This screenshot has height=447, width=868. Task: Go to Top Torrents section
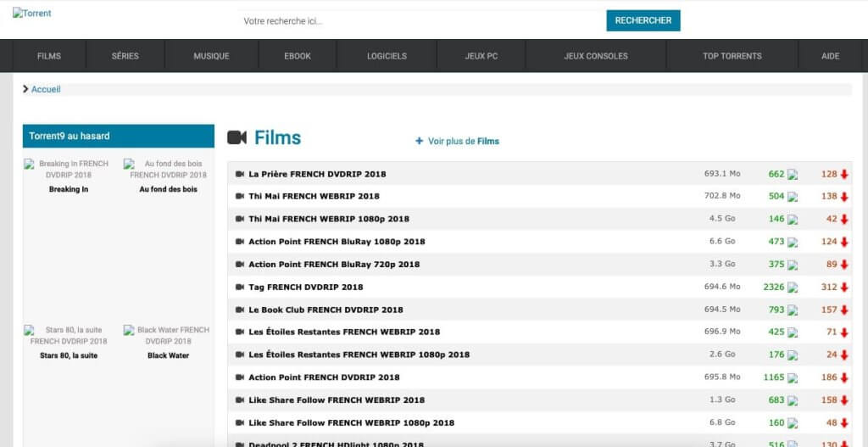(x=732, y=56)
